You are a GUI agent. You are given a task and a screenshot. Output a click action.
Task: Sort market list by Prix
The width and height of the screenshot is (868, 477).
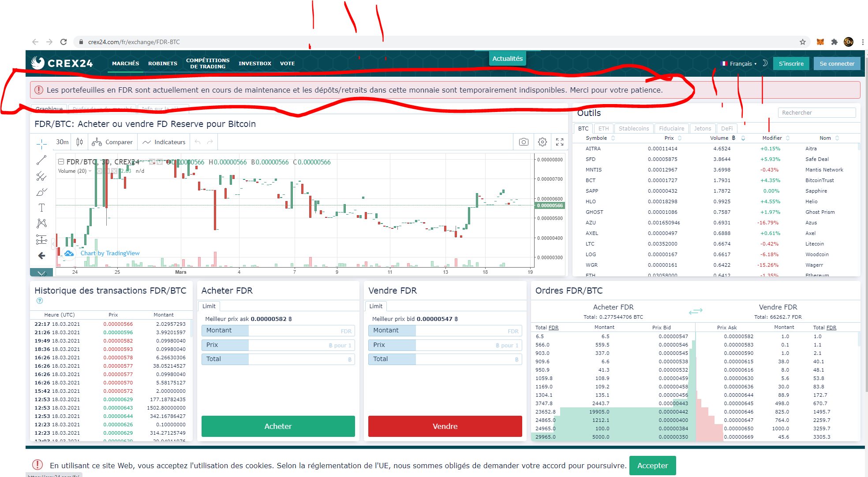click(x=673, y=138)
